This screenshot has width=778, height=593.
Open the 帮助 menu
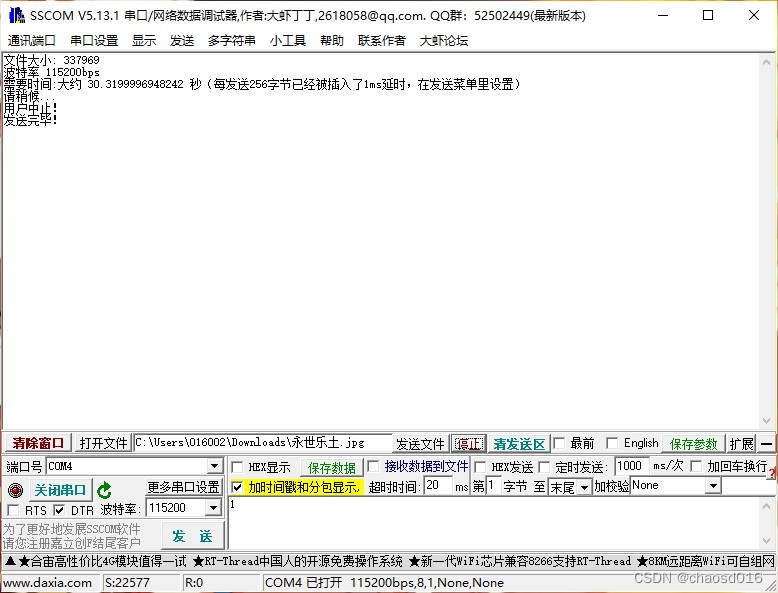coord(332,41)
